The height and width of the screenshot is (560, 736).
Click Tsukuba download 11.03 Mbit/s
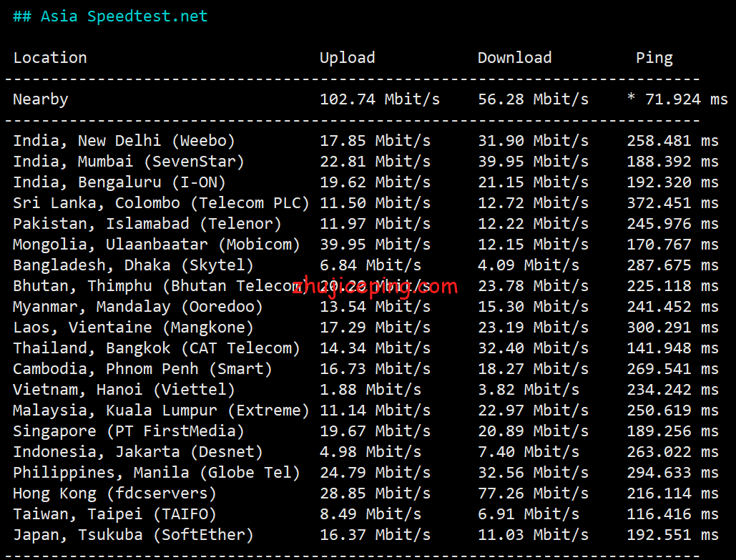tap(534, 535)
